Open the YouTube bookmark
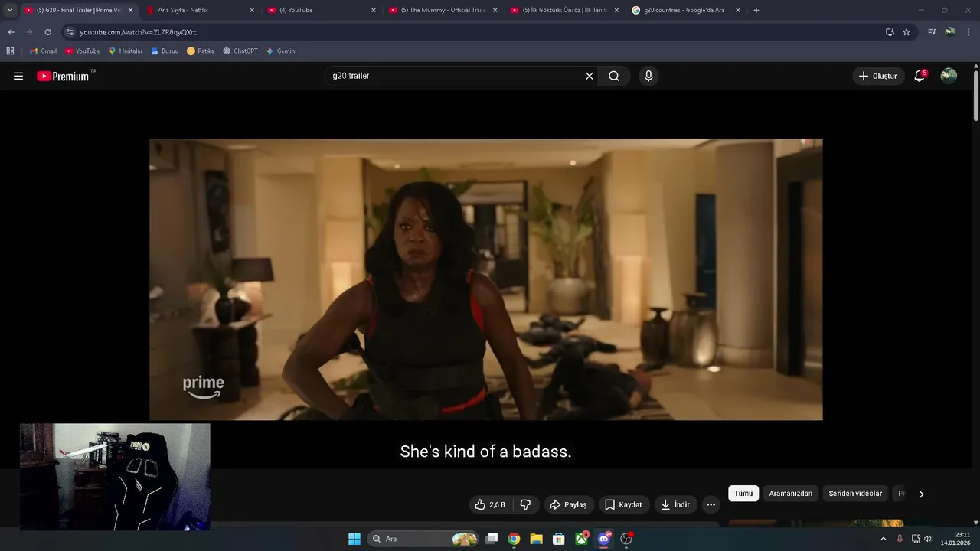980x551 pixels. (83, 51)
